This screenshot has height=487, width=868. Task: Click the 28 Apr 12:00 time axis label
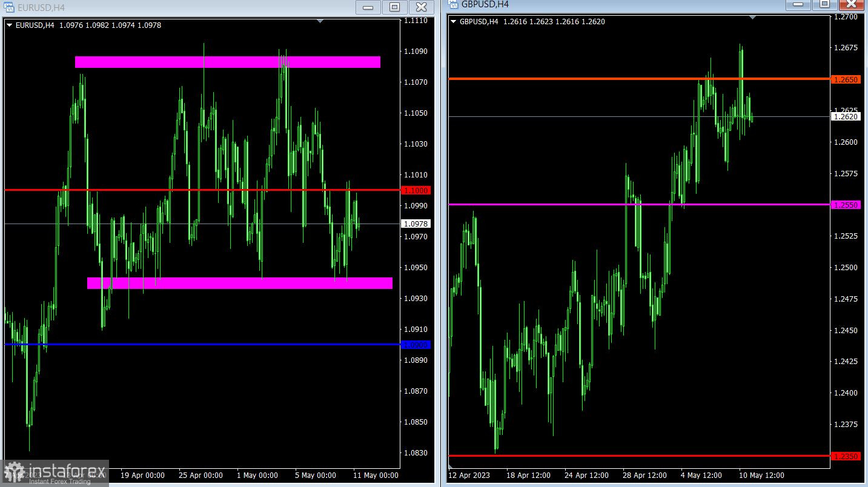[x=644, y=475]
